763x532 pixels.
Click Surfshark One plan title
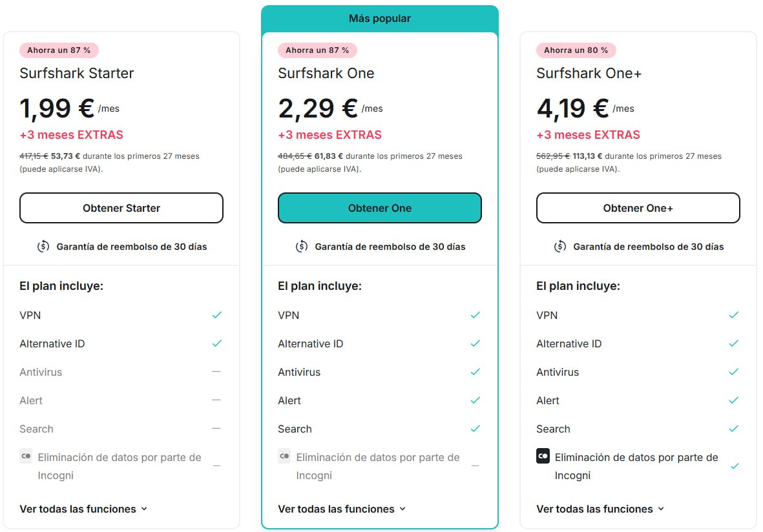click(326, 74)
